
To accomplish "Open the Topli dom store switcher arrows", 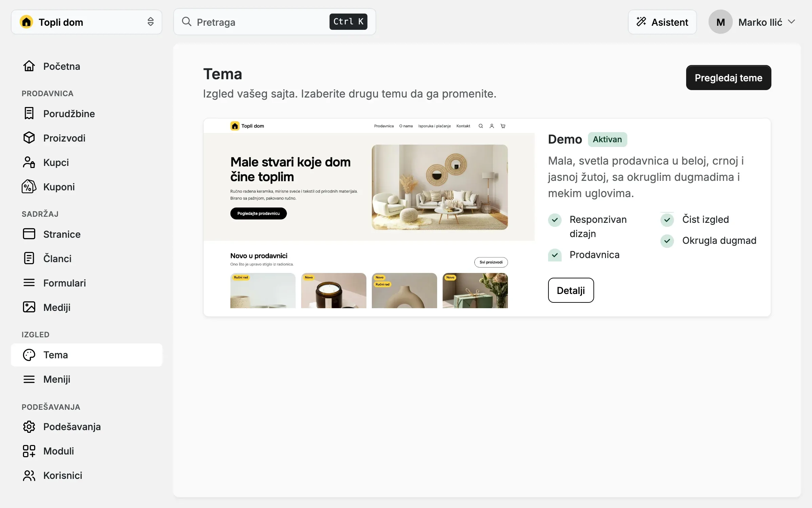I will point(151,22).
